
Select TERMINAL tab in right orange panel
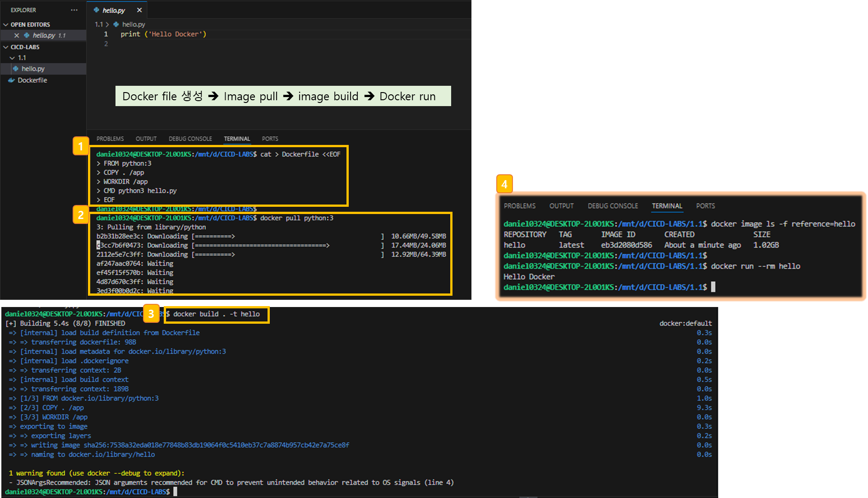coord(667,206)
